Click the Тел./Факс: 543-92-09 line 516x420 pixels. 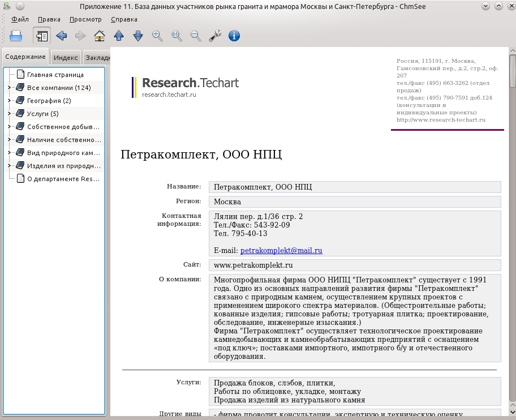[252, 225]
